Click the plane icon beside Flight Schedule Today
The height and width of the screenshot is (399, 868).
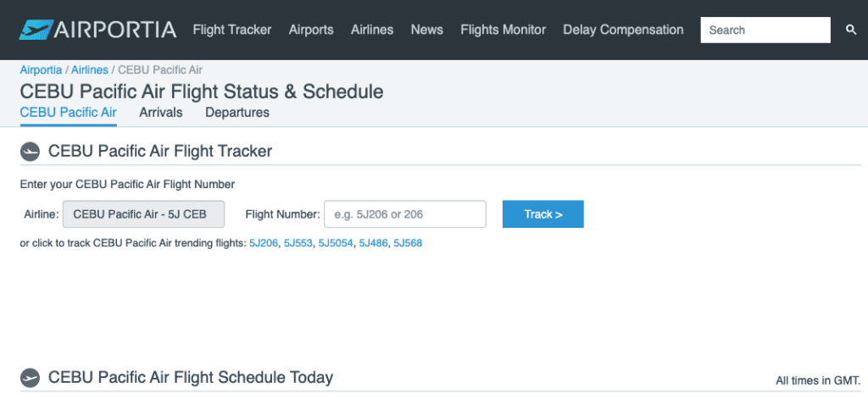pyautogui.click(x=30, y=378)
